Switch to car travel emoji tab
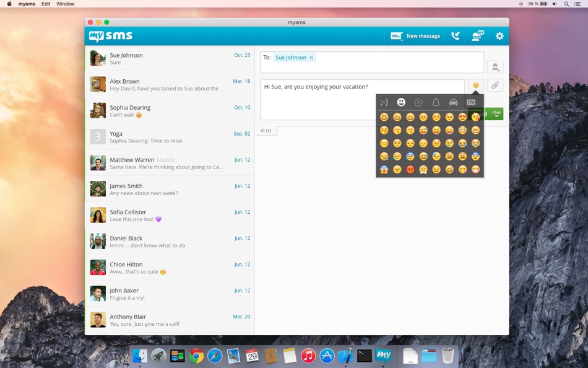 click(x=453, y=102)
